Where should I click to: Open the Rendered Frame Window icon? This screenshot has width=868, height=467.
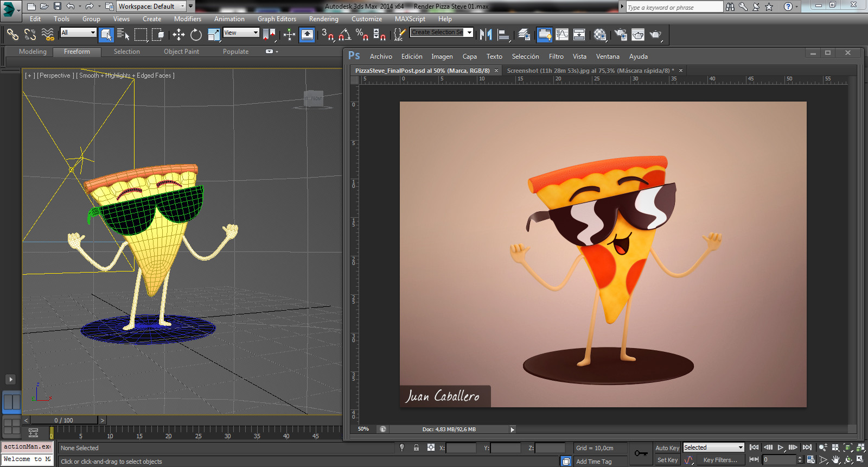pos(638,35)
